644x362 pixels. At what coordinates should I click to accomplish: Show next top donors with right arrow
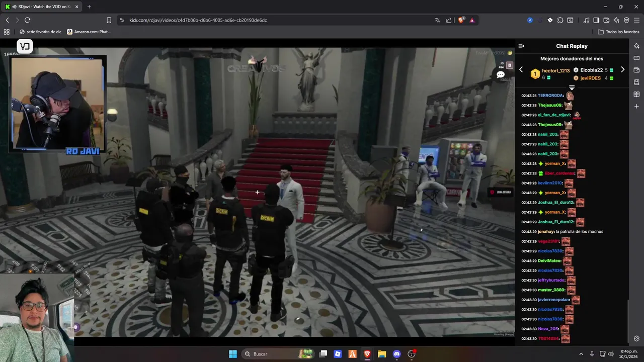click(x=622, y=70)
